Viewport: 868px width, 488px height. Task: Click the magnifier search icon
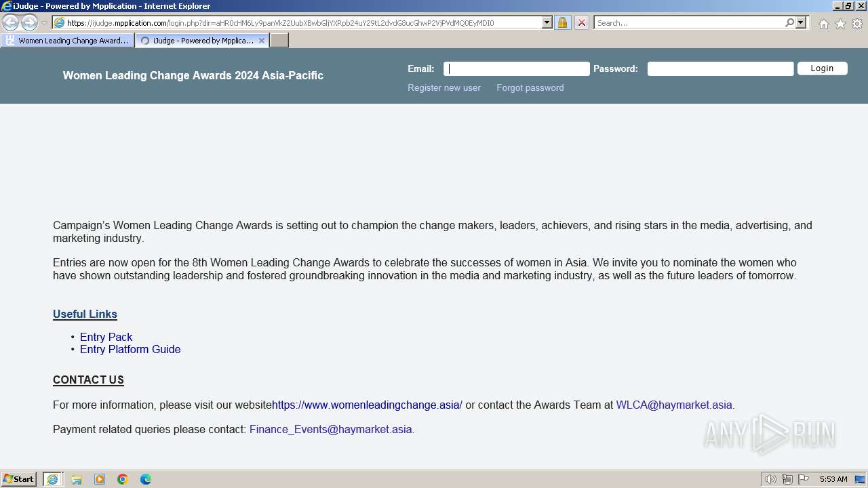coord(789,22)
